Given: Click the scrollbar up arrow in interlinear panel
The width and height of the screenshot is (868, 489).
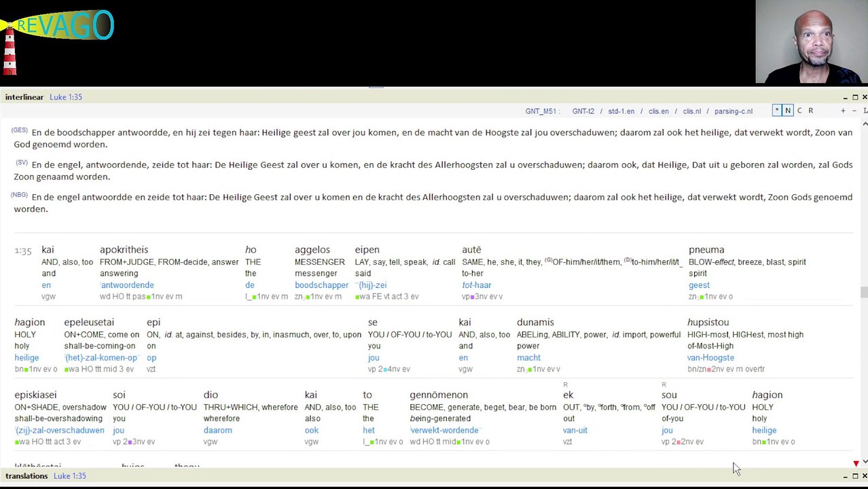Looking at the screenshot, I should click(865, 124).
